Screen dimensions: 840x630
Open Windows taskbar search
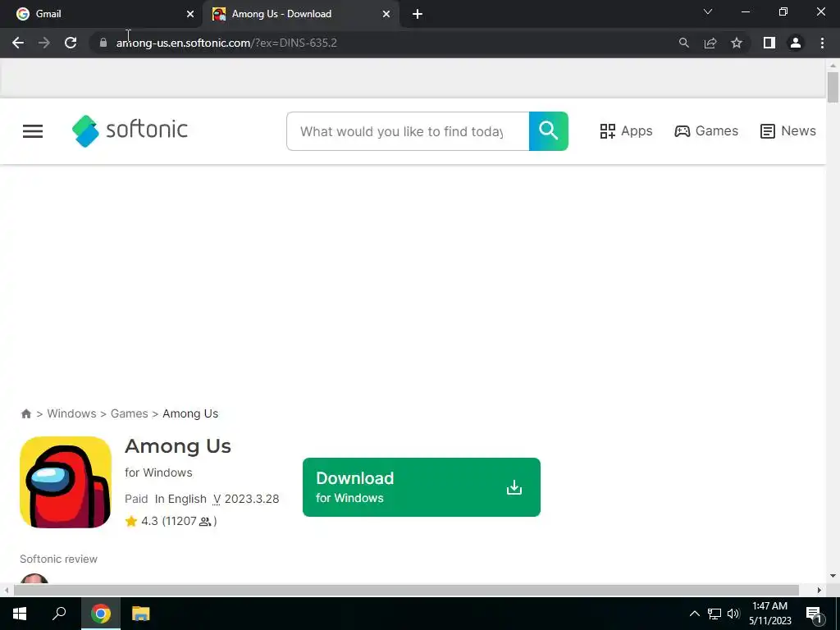pyautogui.click(x=59, y=614)
